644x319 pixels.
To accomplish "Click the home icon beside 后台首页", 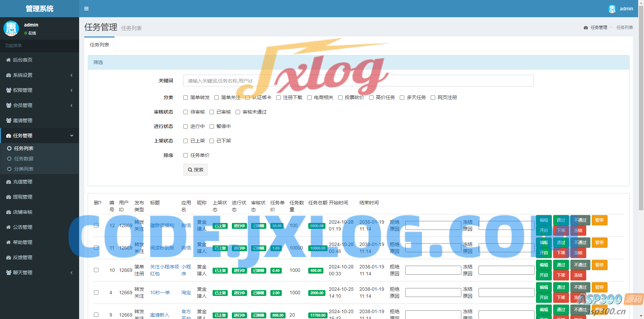I will click(x=9, y=60).
